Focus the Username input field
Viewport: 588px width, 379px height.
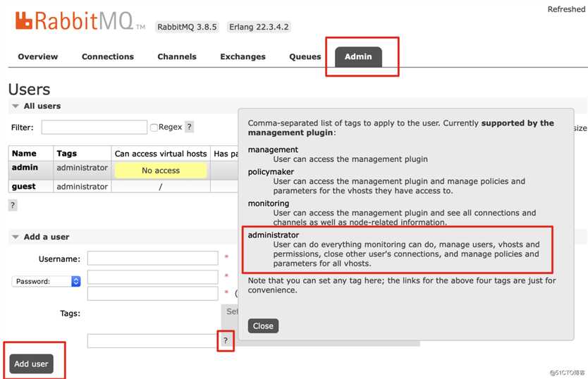(152, 259)
